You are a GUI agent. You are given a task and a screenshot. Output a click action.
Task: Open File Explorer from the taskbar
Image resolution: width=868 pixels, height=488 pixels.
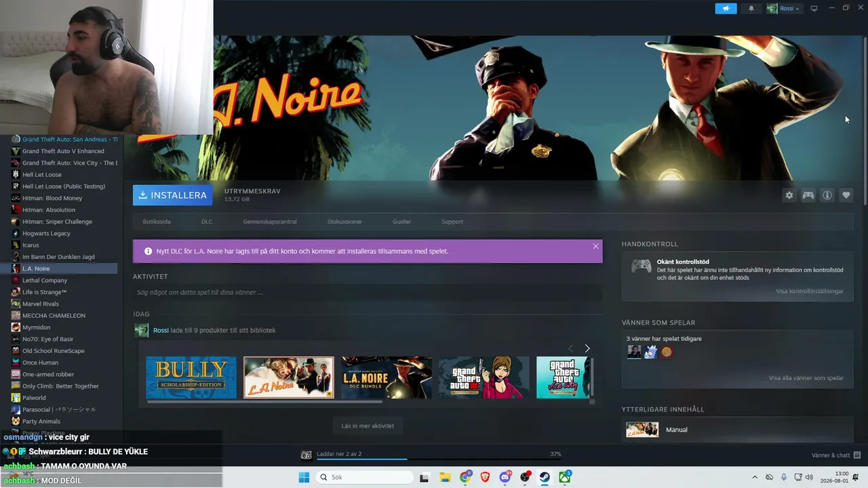pyautogui.click(x=445, y=477)
